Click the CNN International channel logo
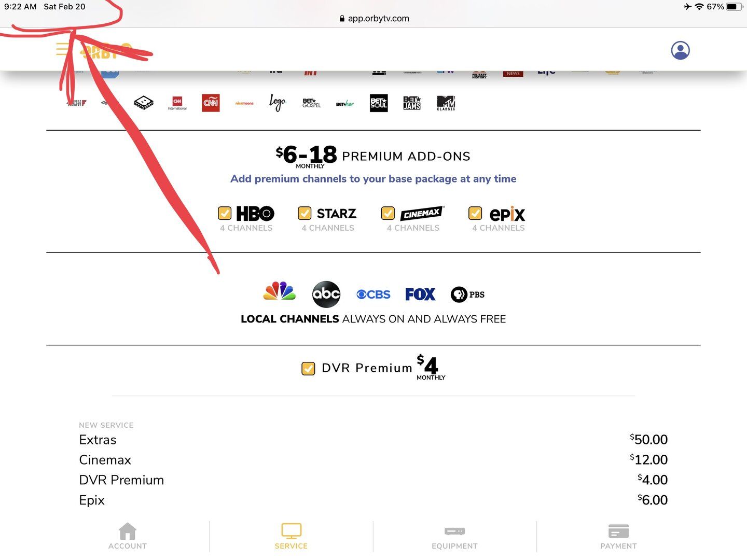Viewport: 747px width, 560px height. pyautogui.click(x=177, y=103)
